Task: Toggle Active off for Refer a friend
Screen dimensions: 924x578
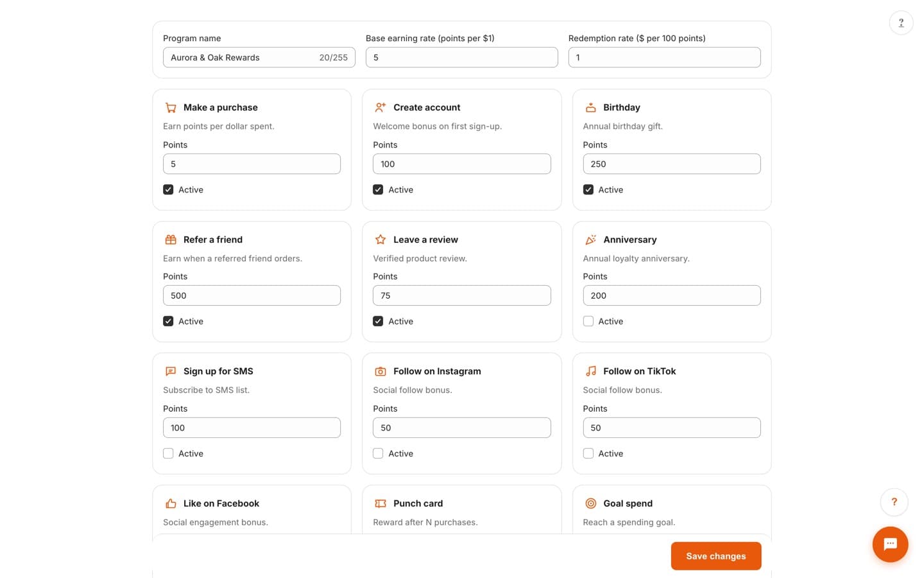Action: tap(168, 321)
